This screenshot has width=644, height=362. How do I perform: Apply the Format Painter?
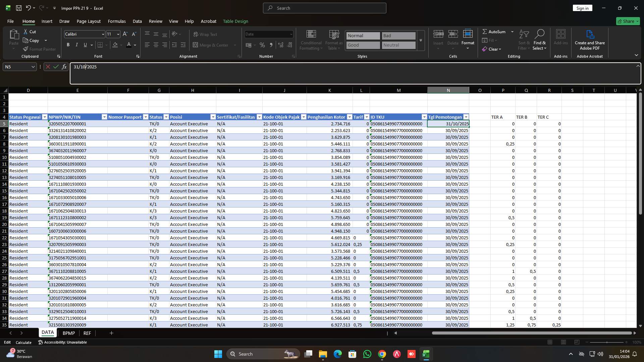click(39, 49)
